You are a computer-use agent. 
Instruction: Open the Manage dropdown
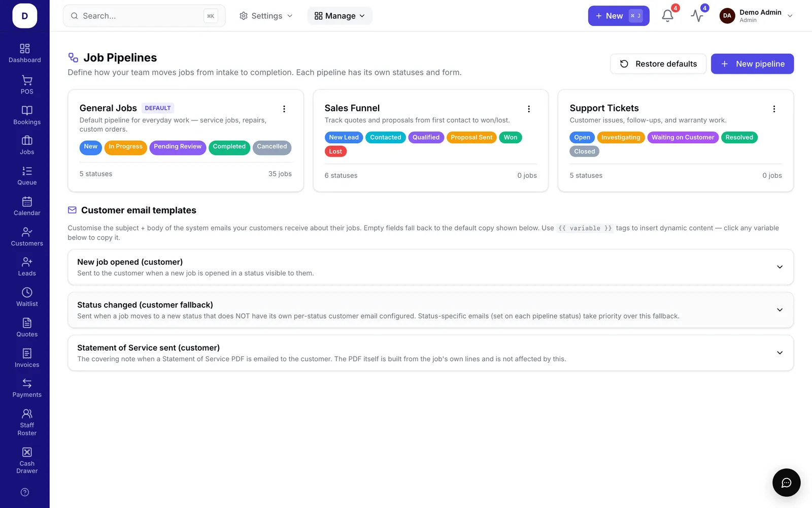coord(340,16)
